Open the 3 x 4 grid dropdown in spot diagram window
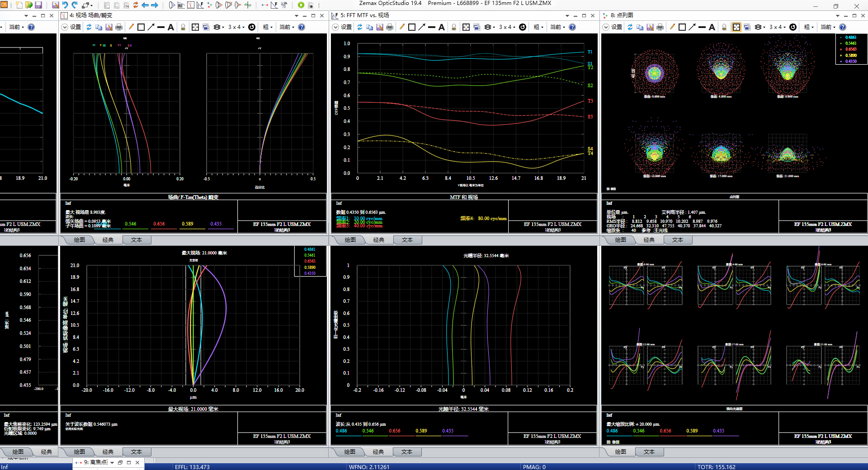 tap(778, 27)
